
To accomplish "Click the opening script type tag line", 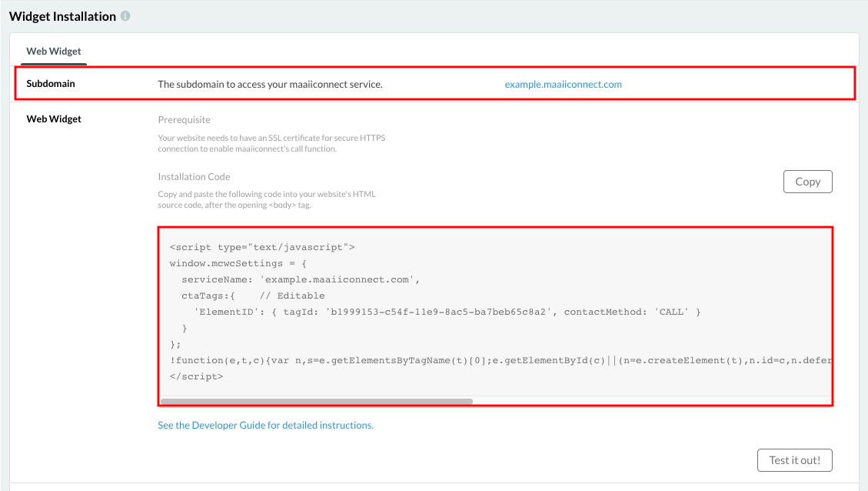I will click(x=262, y=247).
